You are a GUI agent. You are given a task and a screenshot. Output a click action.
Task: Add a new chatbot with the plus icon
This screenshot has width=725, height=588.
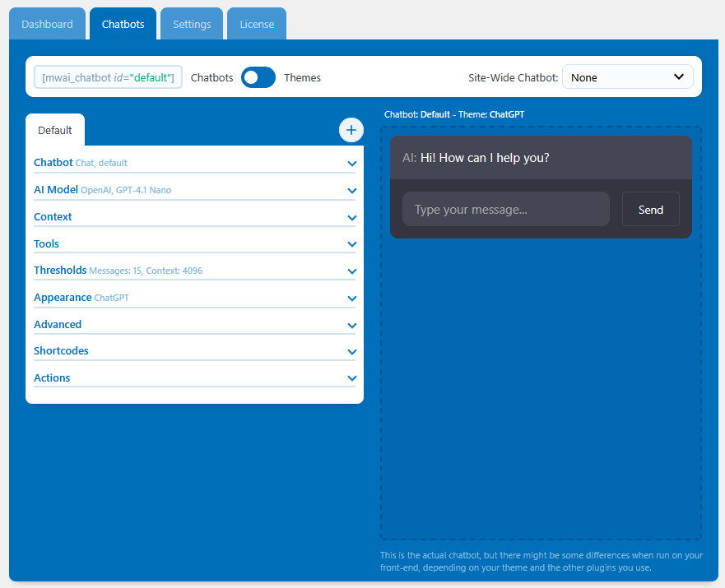pyautogui.click(x=351, y=130)
